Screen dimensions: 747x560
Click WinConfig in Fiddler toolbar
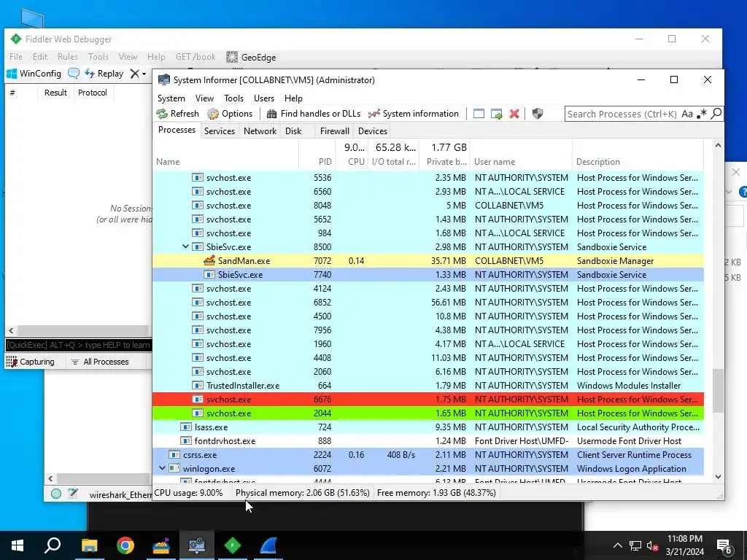(x=34, y=74)
